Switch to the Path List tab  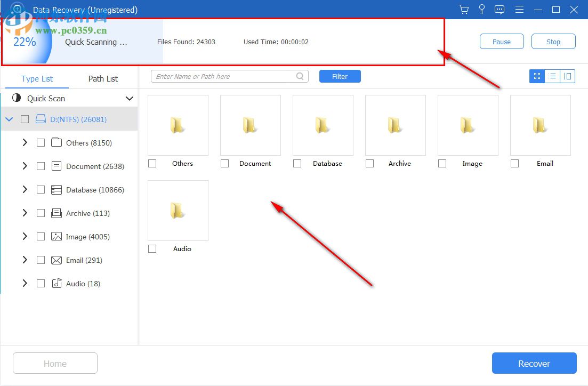[102, 78]
